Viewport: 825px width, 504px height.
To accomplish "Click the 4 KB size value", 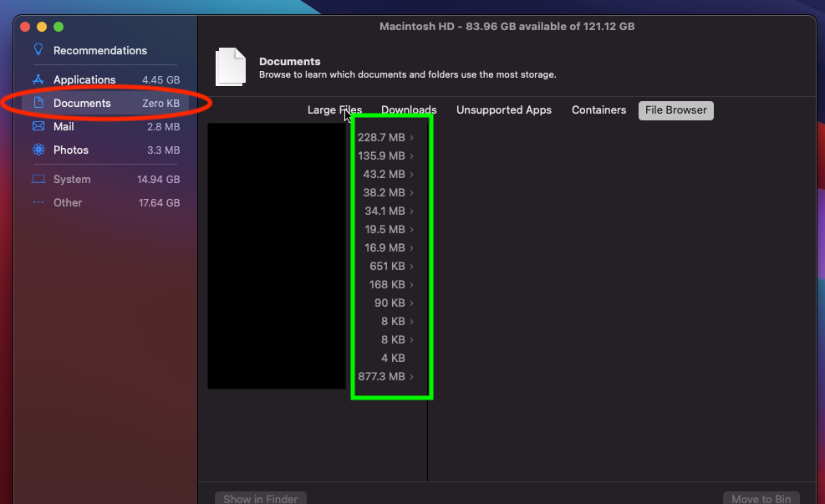I will pos(393,359).
